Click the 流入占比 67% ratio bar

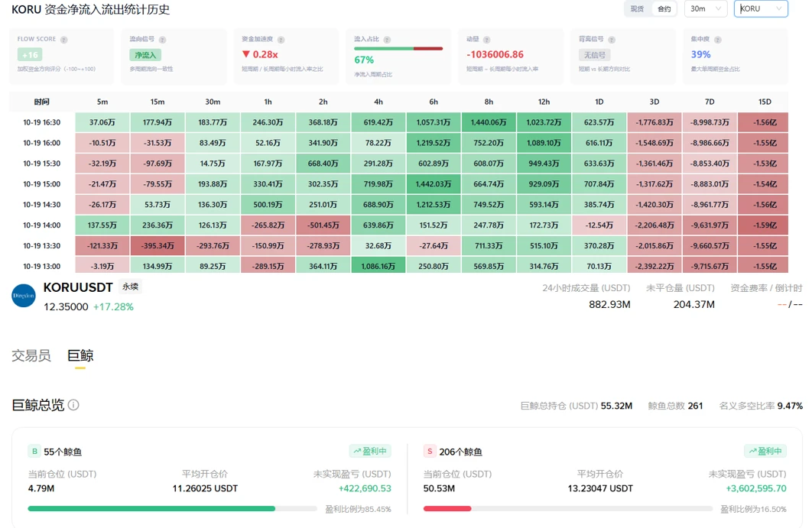(398, 49)
